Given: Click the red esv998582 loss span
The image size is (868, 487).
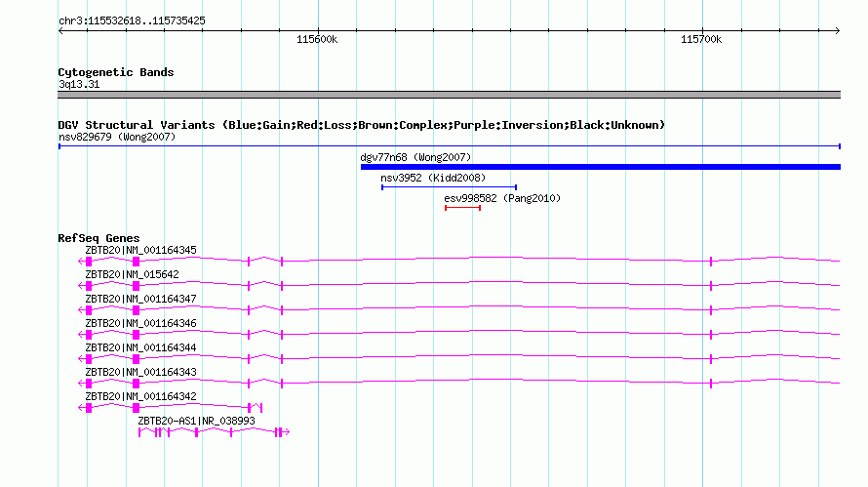Looking at the screenshot, I should tap(463, 208).
